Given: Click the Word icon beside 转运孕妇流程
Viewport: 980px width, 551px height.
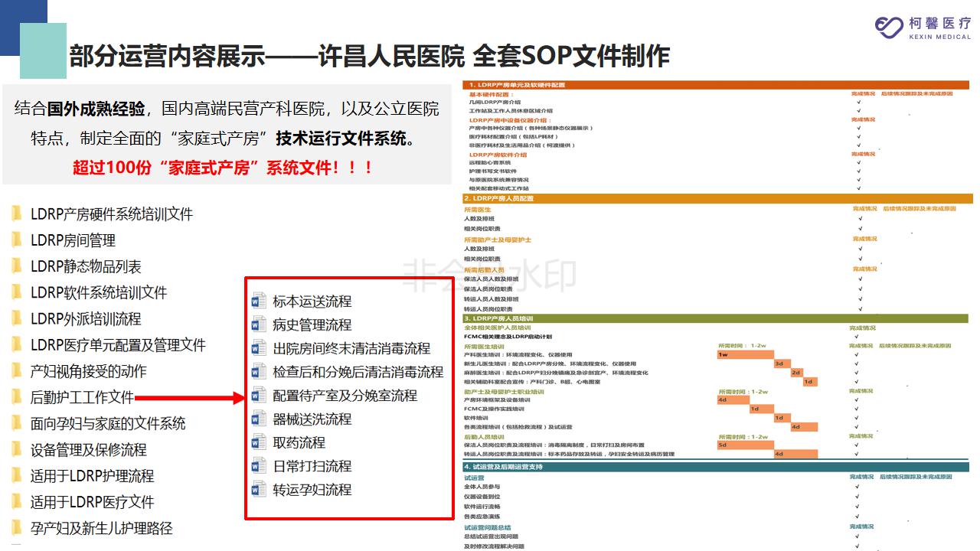Looking at the screenshot, I should coord(259,490).
